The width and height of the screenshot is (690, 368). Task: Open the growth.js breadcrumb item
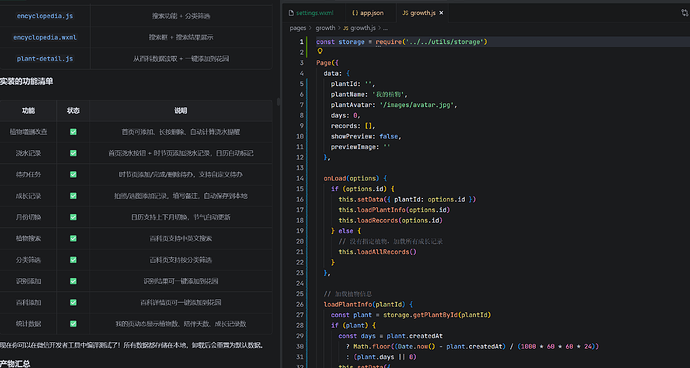[359, 28]
